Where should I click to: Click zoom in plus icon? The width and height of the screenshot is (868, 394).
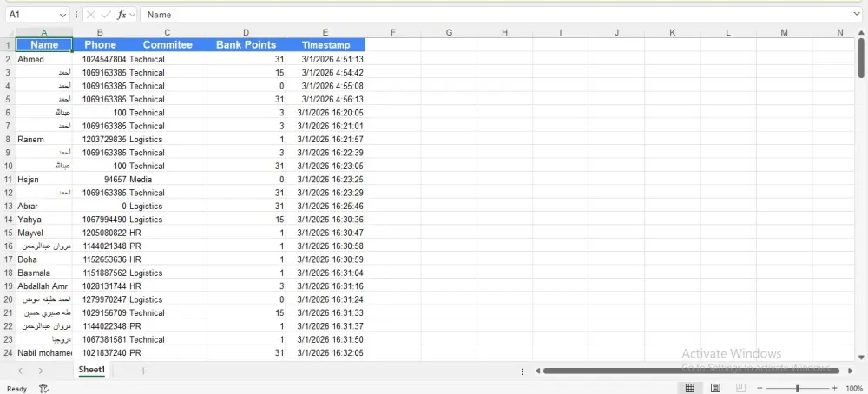pyautogui.click(x=835, y=389)
